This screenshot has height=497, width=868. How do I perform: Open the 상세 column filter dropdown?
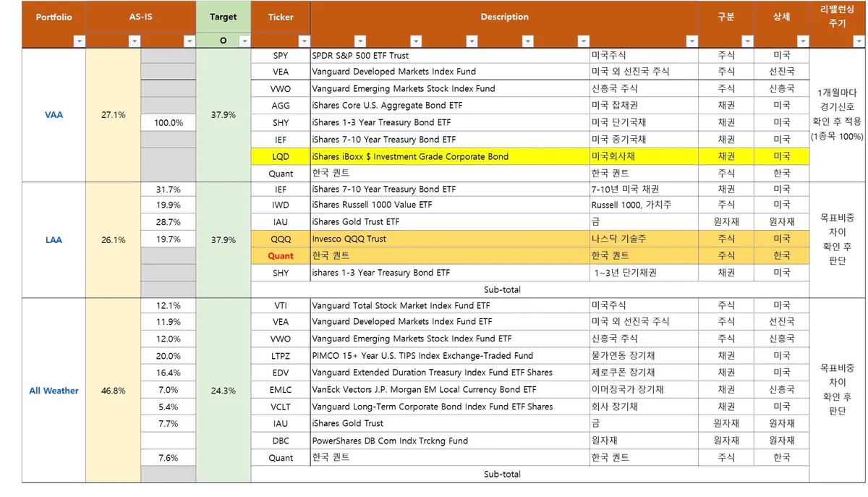pos(803,41)
